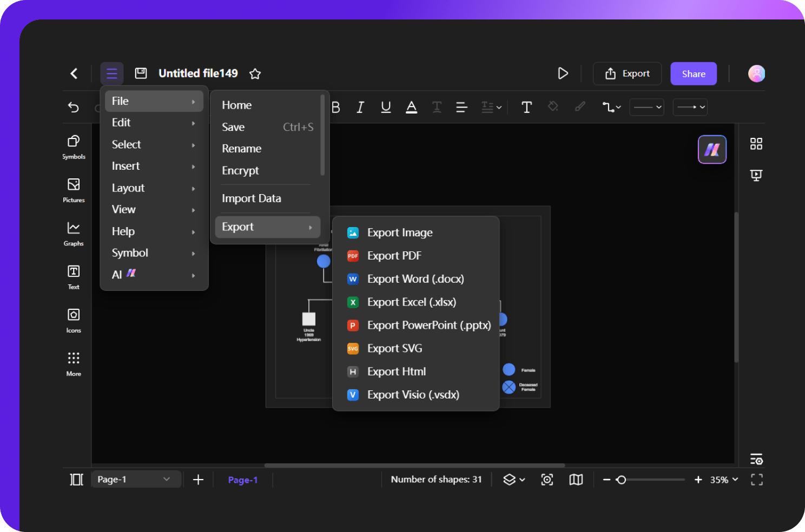Add a new page

tap(198, 480)
